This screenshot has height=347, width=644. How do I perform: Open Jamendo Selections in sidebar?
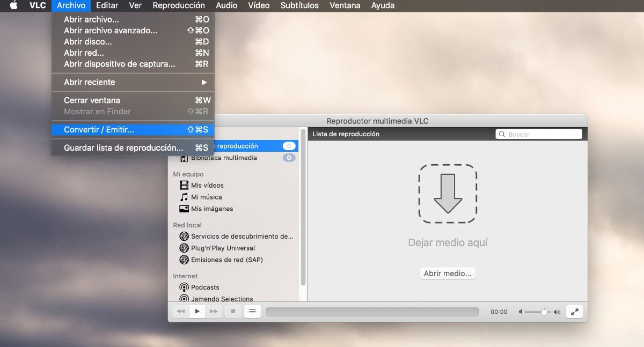click(222, 299)
